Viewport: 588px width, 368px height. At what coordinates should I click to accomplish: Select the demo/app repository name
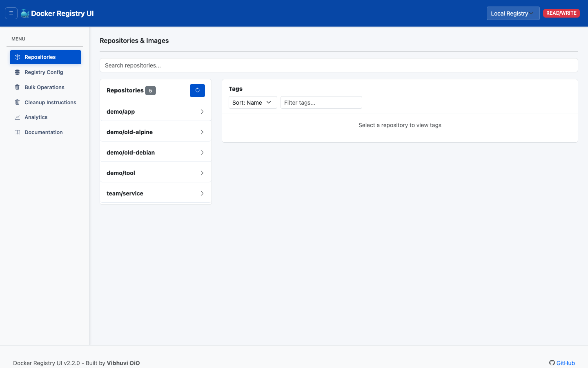(120, 112)
